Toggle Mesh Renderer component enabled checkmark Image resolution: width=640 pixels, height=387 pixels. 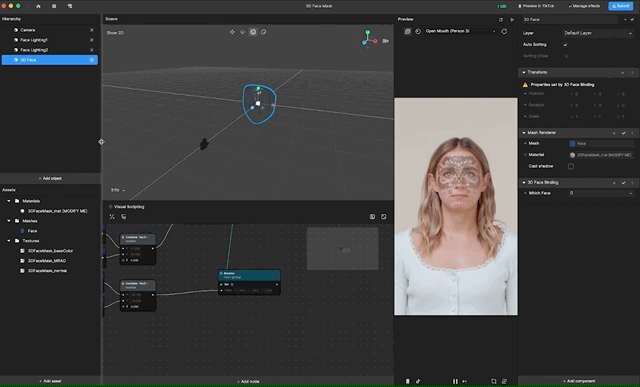coord(624,133)
